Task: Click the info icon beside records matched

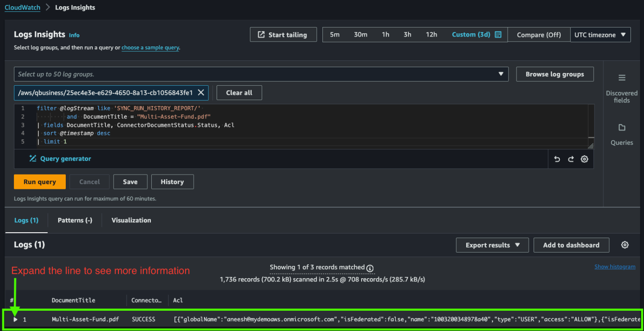Action: pyautogui.click(x=370, y=268)
